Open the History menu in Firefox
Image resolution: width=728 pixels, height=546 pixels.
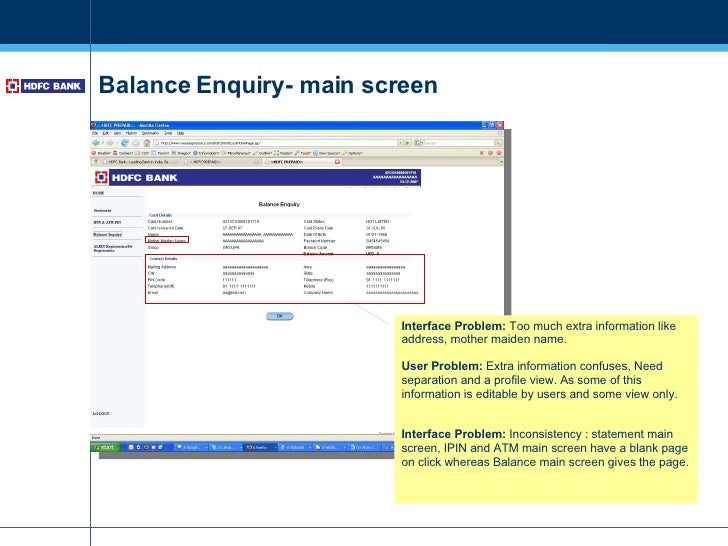pyautogui.click(x=131, y=133)
